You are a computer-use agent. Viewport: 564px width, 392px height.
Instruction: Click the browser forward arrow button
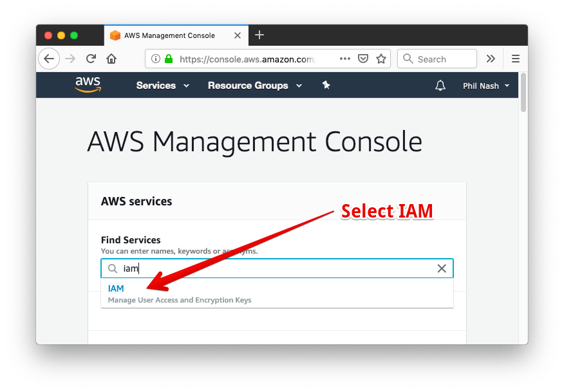(70, 59)
